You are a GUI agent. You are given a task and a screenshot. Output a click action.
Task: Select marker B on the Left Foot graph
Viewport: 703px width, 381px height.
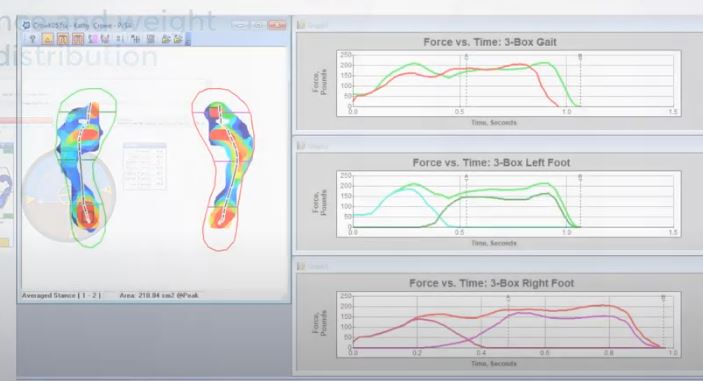(580, 178)
